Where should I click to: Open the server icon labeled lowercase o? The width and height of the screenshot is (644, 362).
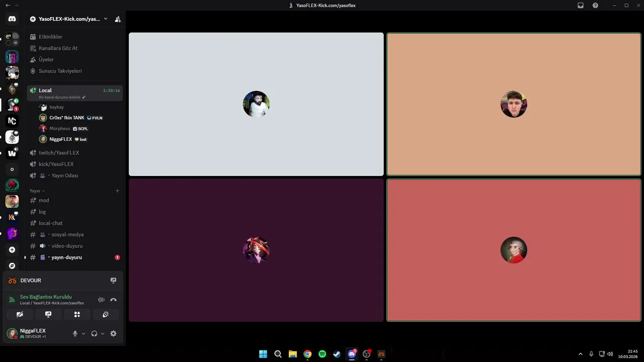point(12,169)
